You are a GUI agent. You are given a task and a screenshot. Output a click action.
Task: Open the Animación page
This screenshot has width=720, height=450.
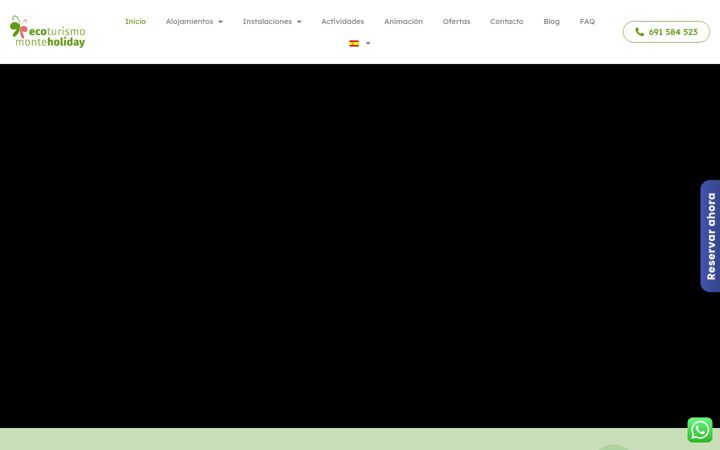403,21
